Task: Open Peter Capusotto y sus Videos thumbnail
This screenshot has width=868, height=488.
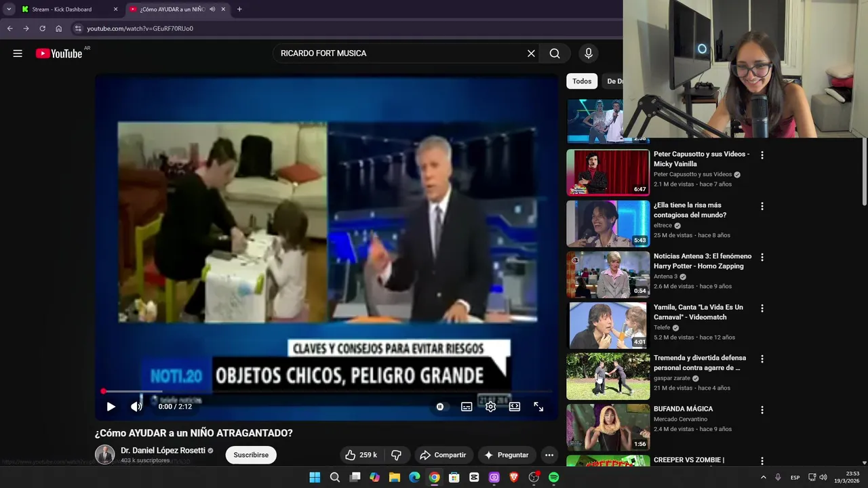Action: tap(608, 172)
